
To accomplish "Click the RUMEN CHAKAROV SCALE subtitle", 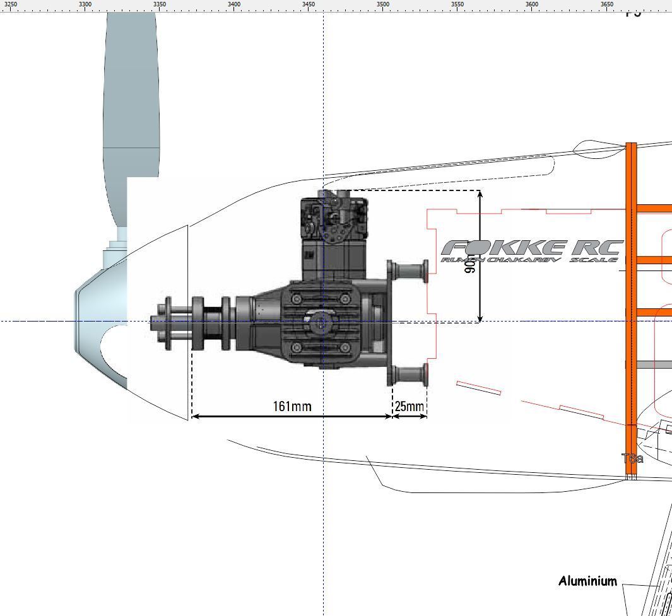I will point(529,260).
